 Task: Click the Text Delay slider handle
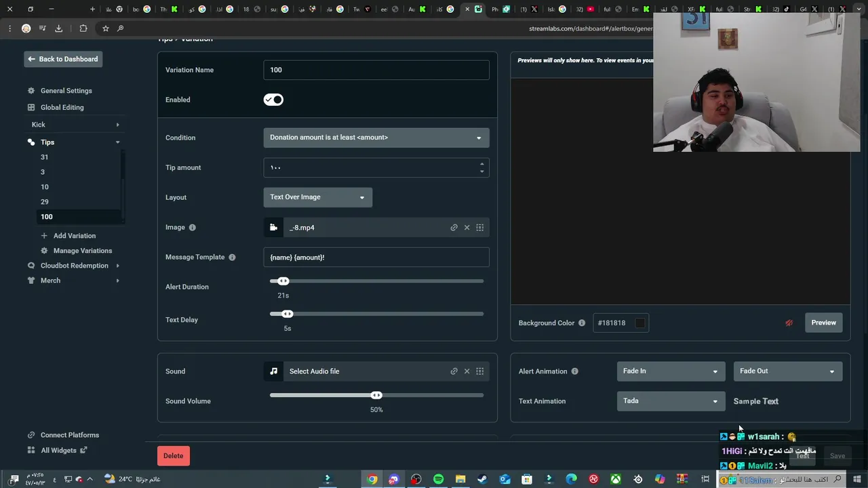tap(288, 314)
